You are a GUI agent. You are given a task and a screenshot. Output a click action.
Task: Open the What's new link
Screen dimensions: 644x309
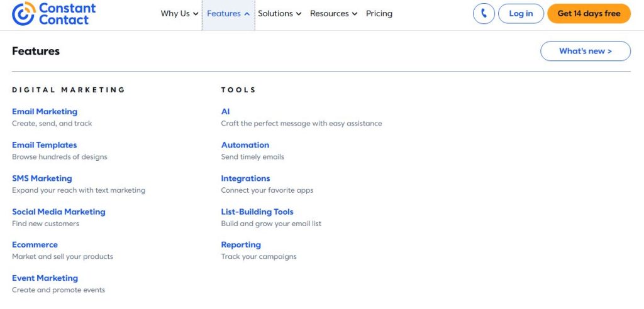pos(586,51)
